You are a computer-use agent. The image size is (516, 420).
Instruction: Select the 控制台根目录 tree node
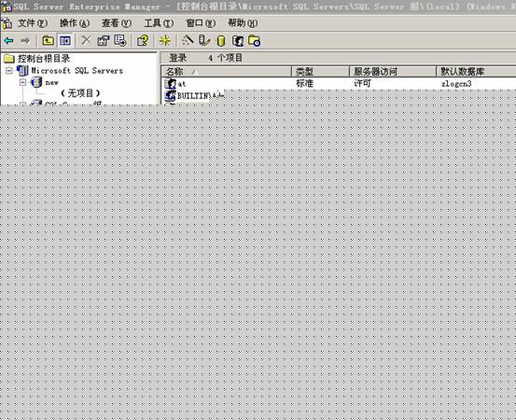coord(44,59)
